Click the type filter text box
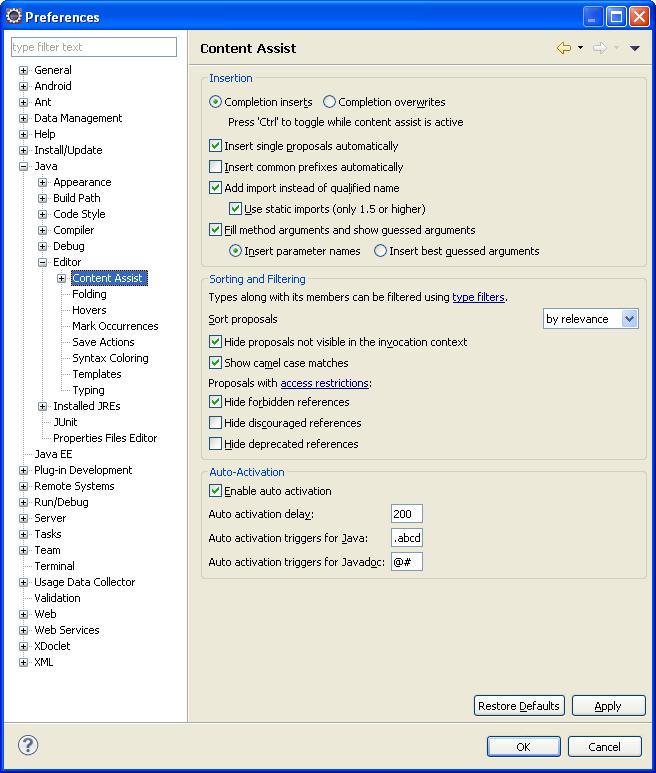 (x=94, y=47)
